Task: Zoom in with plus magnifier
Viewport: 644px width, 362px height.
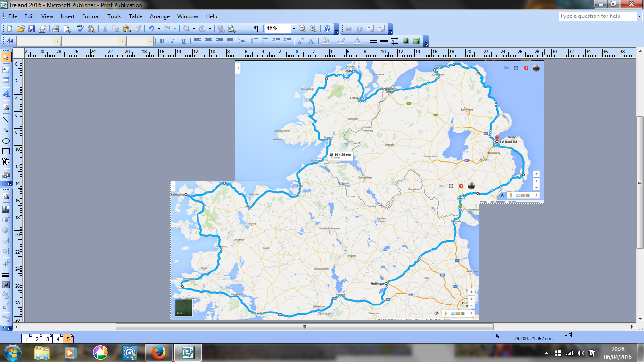Action: (x=313, y=29)
